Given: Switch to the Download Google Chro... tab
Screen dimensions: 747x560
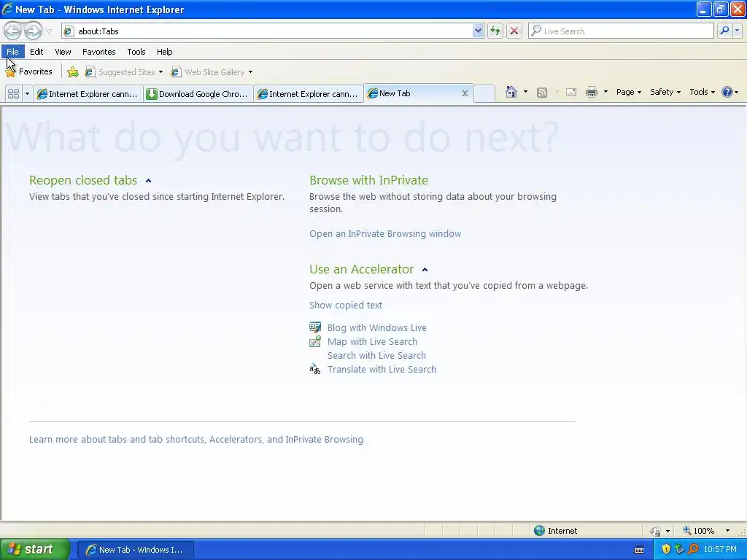Looking at the screenshot, I should (x=198, y=94).
